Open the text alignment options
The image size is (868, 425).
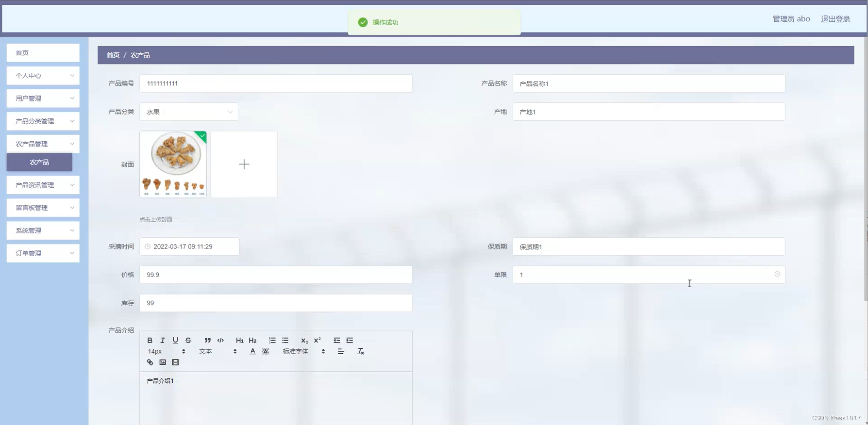[x=341, y=351]
